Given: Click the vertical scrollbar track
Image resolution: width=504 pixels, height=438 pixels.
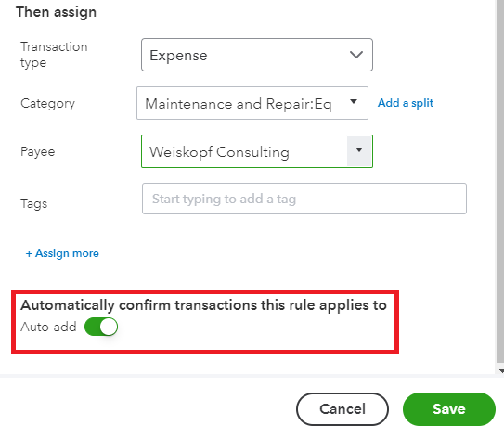Looking at the screenshot, I should click(x=499, y=182).
